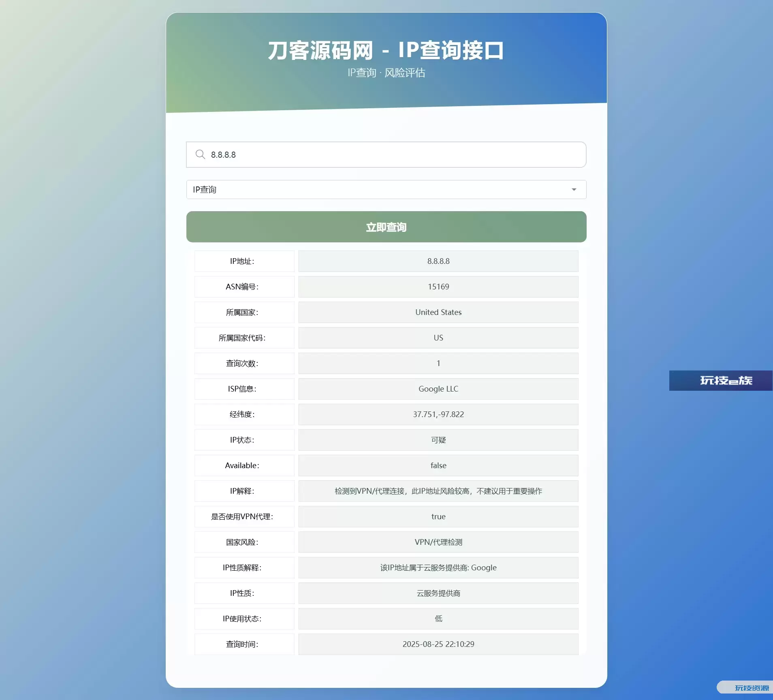The image size is (773, 700).
Task: Click the ASN编号 value 15169
Action: (438, 287)
